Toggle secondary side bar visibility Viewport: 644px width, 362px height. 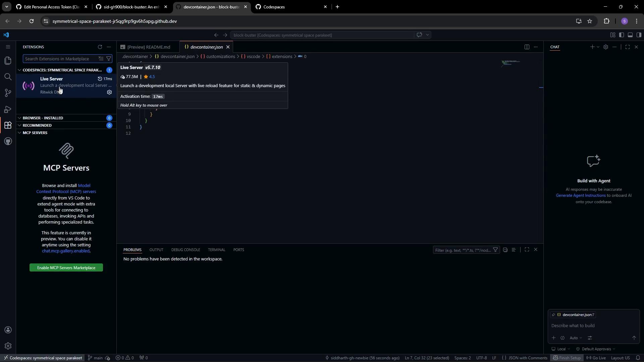pos(639,35)
